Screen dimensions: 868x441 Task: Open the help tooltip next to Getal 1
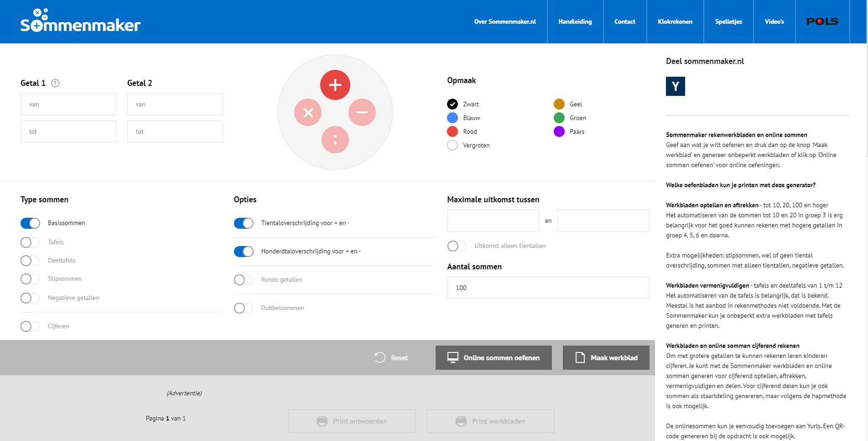coord(56,83)
